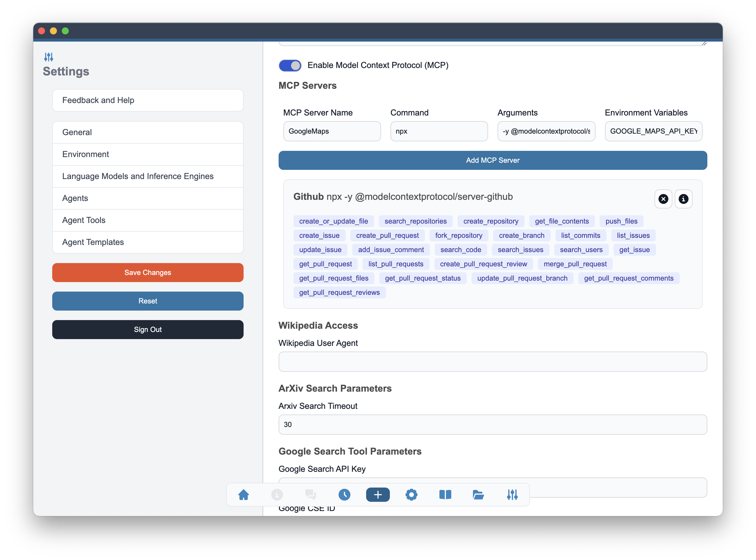
Task: Open Language Models and Inference Engines
Action: pos(148,177)
